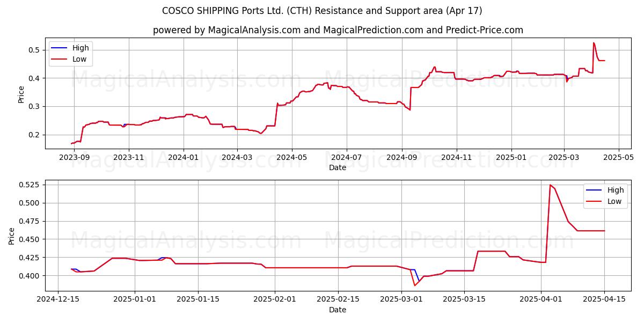
Task: Click the 0.450 price tick label
Action: pos(31,239)
